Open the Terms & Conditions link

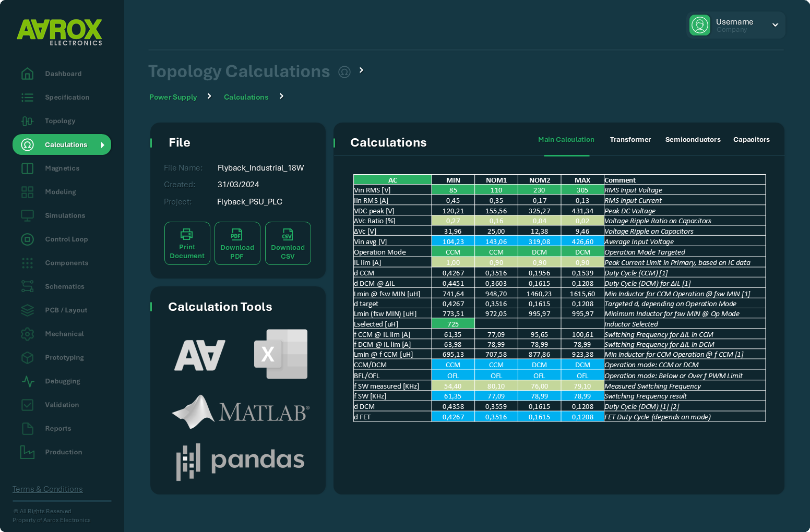tap(47, 489)
